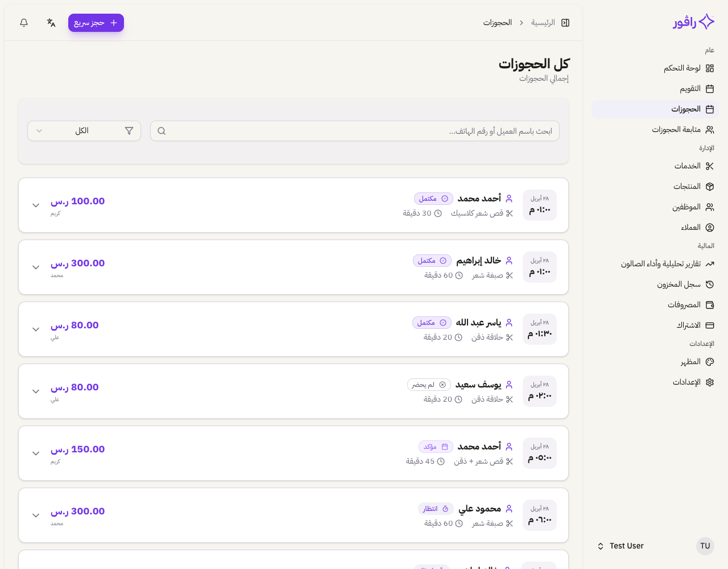Open the notifications bell icon
728x569 pixels.
tap(23, 23)
